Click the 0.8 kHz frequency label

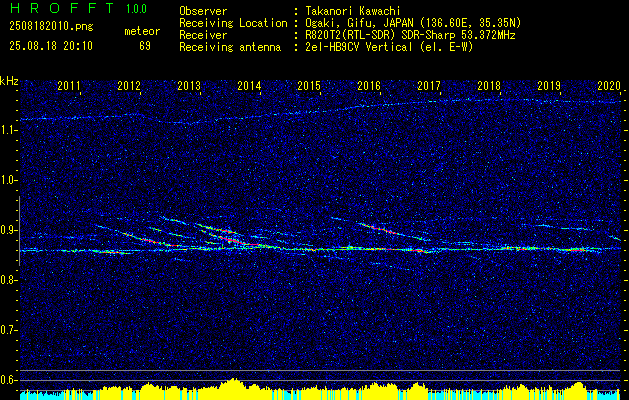click(9, 280)
